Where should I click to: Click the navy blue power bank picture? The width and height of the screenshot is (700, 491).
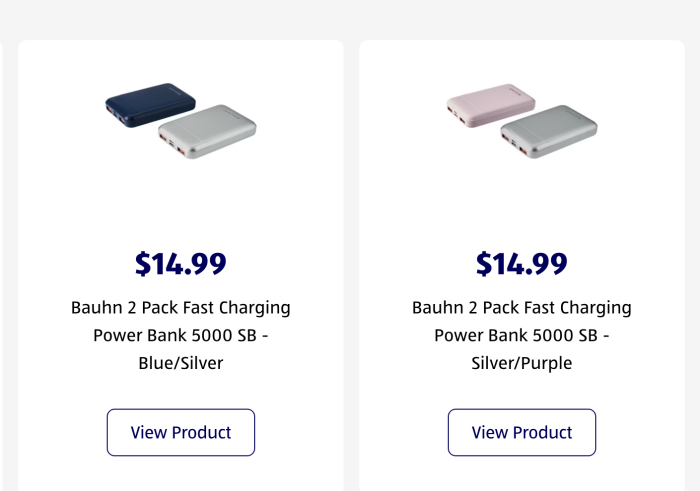(x=150, y=105)
